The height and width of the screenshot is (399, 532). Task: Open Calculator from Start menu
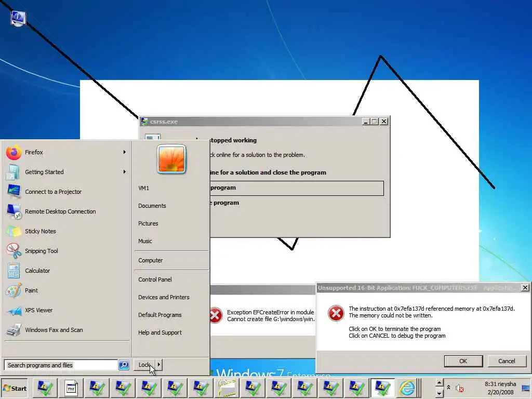tap(66, 270)
